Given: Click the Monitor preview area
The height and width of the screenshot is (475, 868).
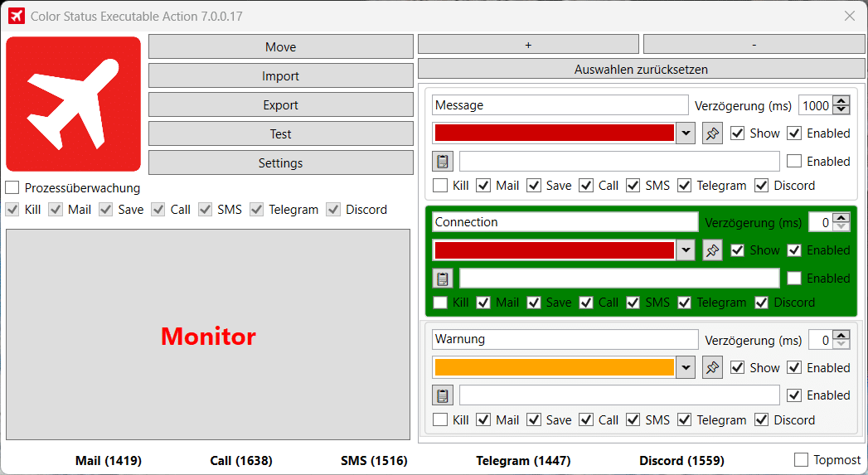Looking at the screenshot, I should point(208,335).
